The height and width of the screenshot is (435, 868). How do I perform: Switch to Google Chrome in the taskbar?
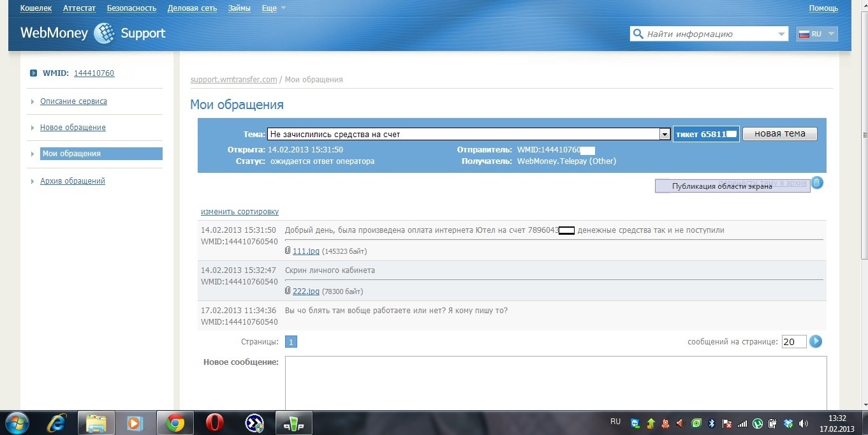click(175, 423)
